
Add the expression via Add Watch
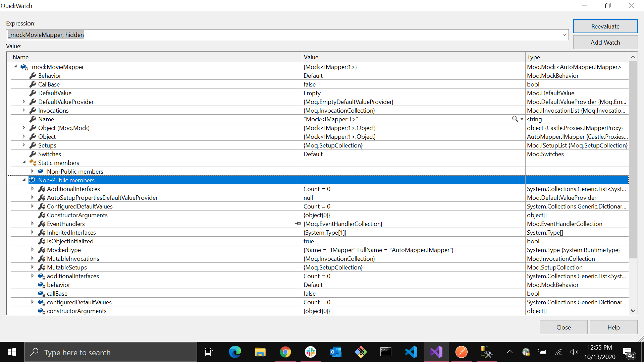pos(605,42)
